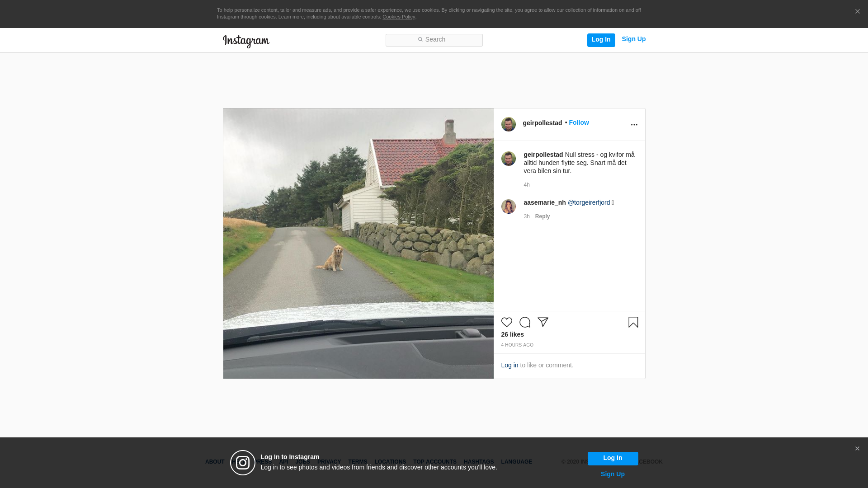The image size is (868, 488).
Task: Close the bottom Log In banner
Action: coord(857,449)
